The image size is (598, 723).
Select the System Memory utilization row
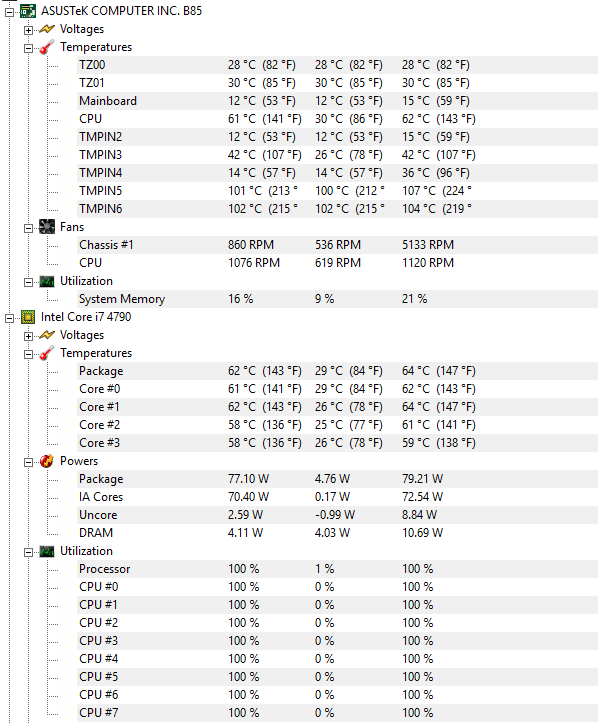[x=338, y=299]
